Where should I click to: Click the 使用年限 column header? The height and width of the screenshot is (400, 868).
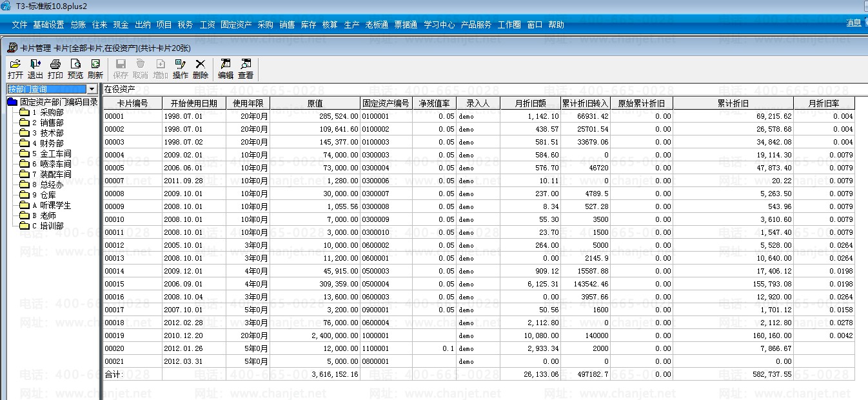pyautogui.click(x=248, y=103)
